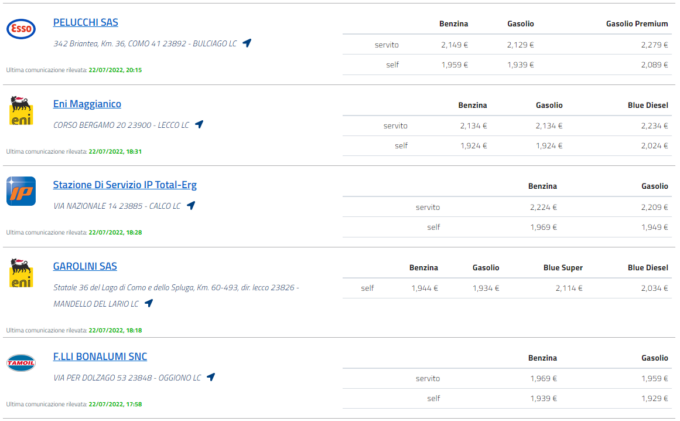Open the GAROLINI SAS station link
The width and height of the screenshot is (680, 421).
tap(85, 266)
